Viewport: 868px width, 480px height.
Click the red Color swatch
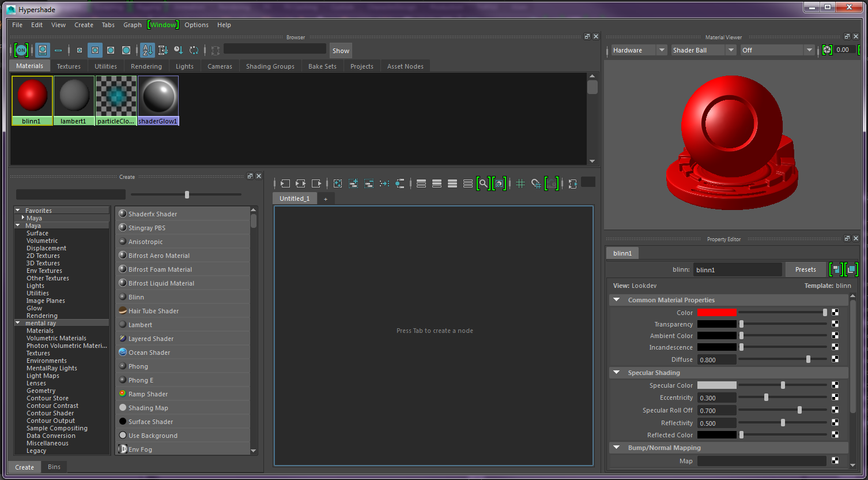[716, 312]
